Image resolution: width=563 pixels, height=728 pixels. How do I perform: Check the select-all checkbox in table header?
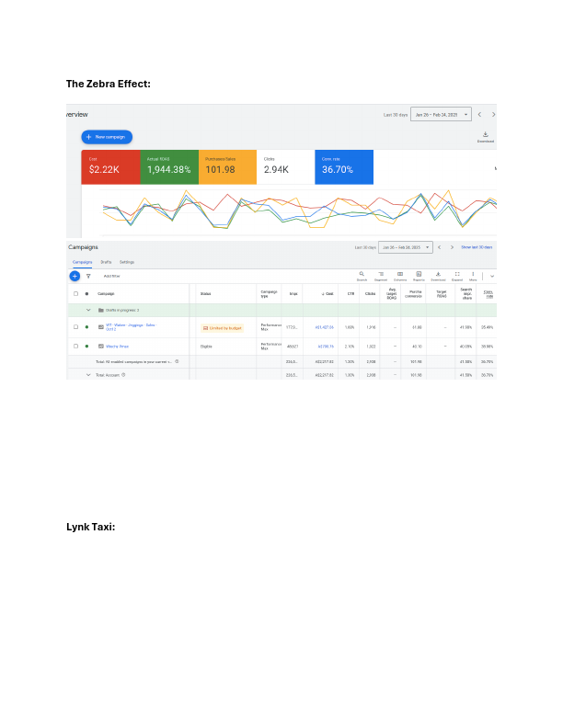(x=75, y=294)
